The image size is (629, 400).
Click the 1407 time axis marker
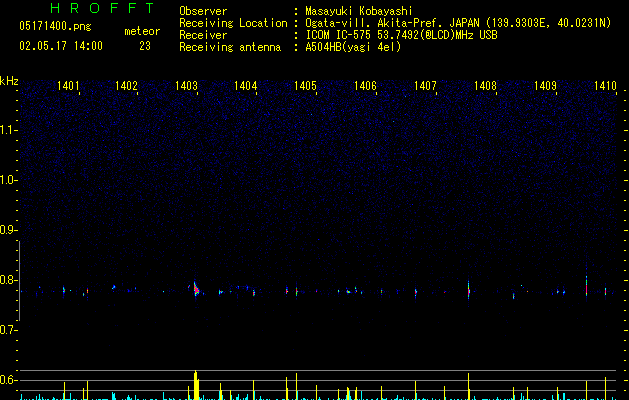coord(425,86)
